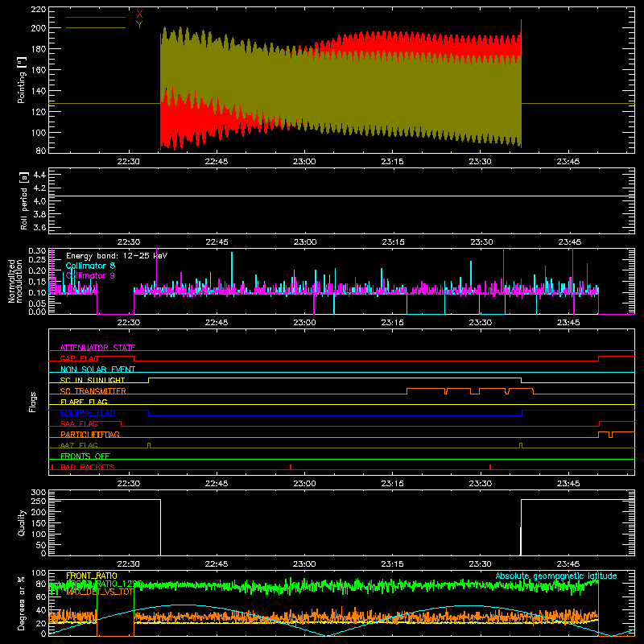Click the Degrees or % axis title
Screen dimensions: 644x644
[x=22, y=603]
